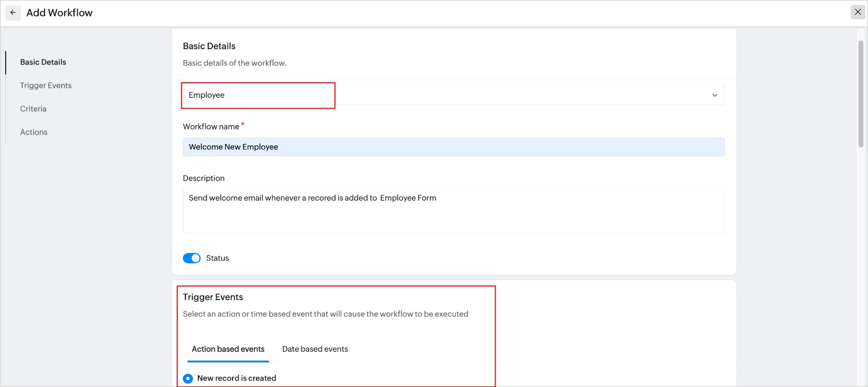Image resolution: width=868 pixels, height=387 pixels.
Task: Click the Trigger Events heading
Action: click(x=213, y=297)
